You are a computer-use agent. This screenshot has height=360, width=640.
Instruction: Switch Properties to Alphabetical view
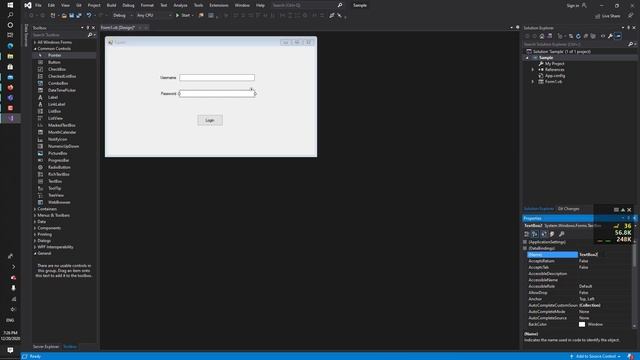535,234
